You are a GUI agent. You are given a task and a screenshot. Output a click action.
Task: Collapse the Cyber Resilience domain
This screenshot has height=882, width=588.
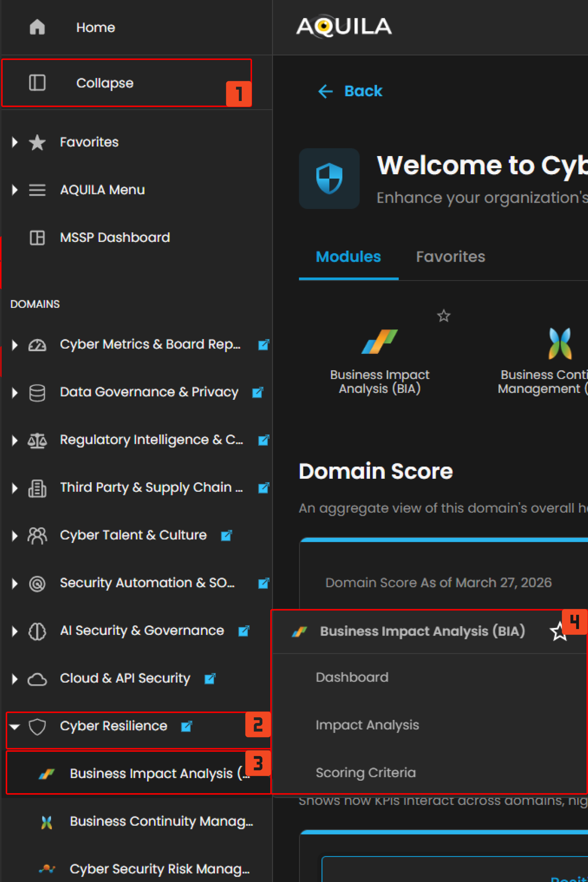coord(15,727)
